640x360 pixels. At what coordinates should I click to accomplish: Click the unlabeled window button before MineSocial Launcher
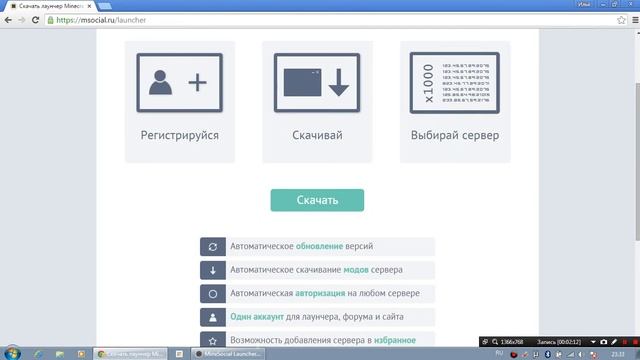click(179, 354)
